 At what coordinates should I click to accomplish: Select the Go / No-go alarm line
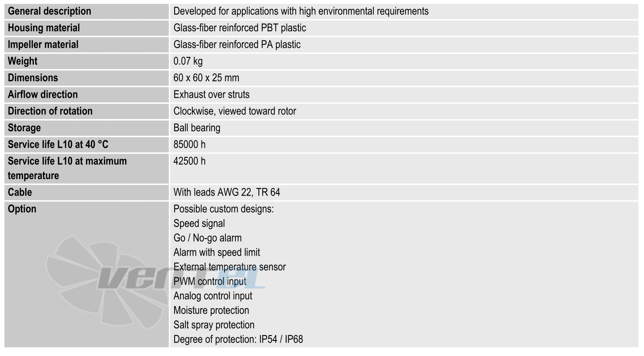click(x=208, y=238)
